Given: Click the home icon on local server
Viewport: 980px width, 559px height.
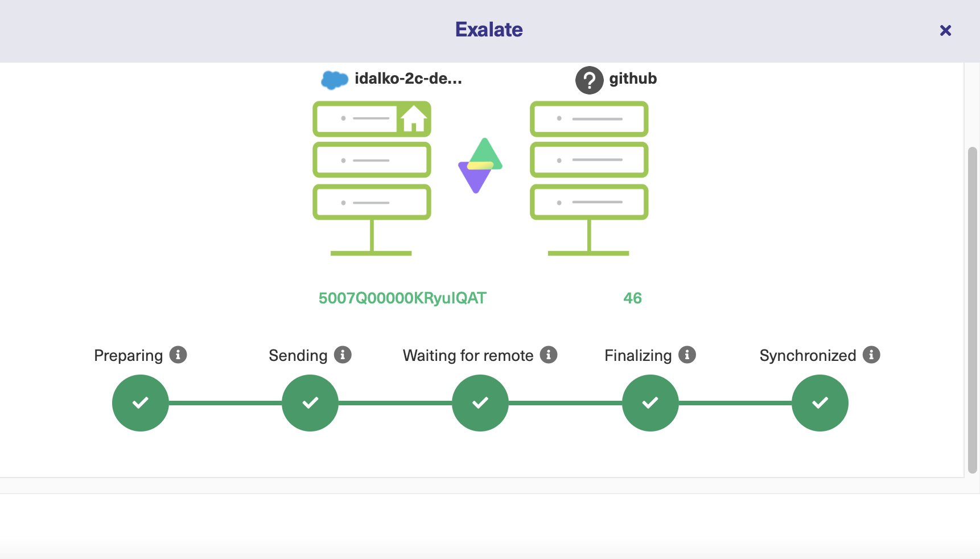Looking at the screenshot, I should coord(414,118).
